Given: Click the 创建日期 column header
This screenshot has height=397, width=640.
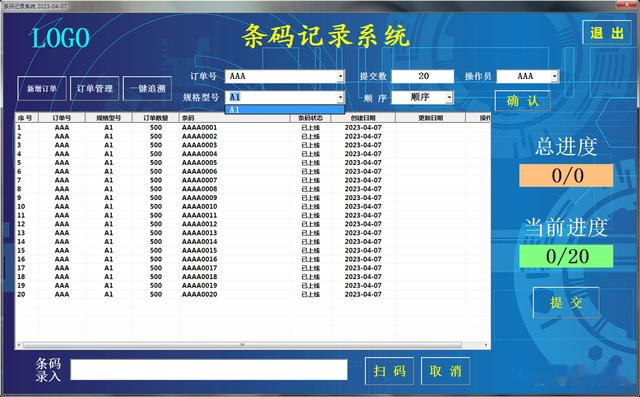Looking at the screenshot, I should pos(363,118).
